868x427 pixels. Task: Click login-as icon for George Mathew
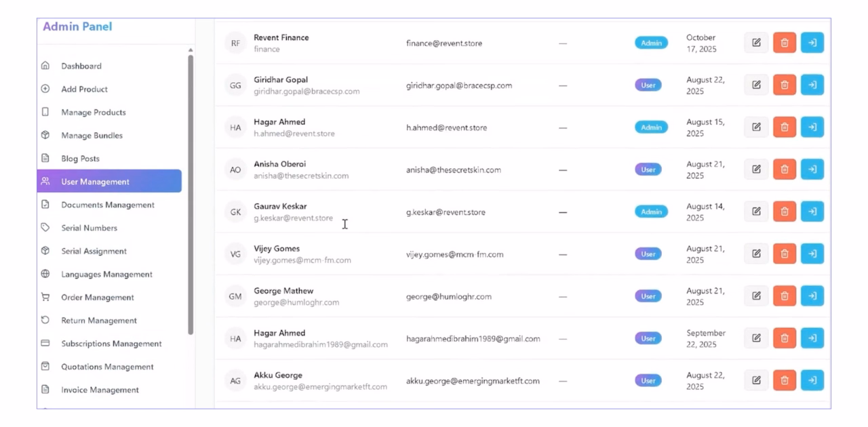click(812, 296)
